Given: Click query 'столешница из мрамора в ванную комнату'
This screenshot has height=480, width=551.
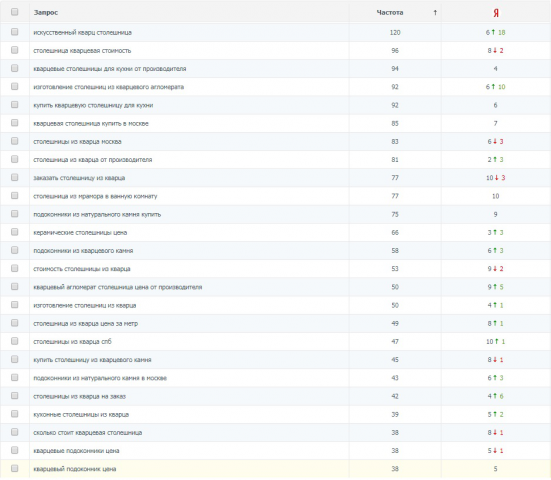Looking at the screenshot, I should tap(95, 196).
